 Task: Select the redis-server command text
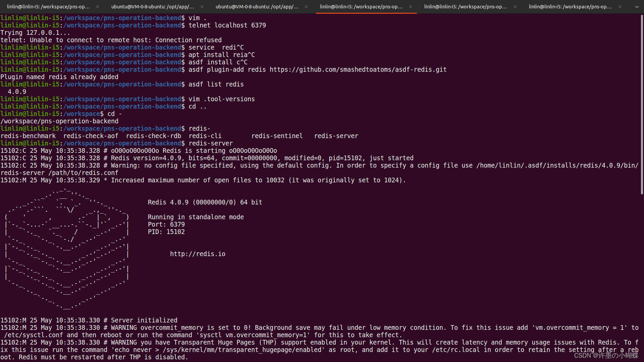pyautogui.click(x=211, y=143)
